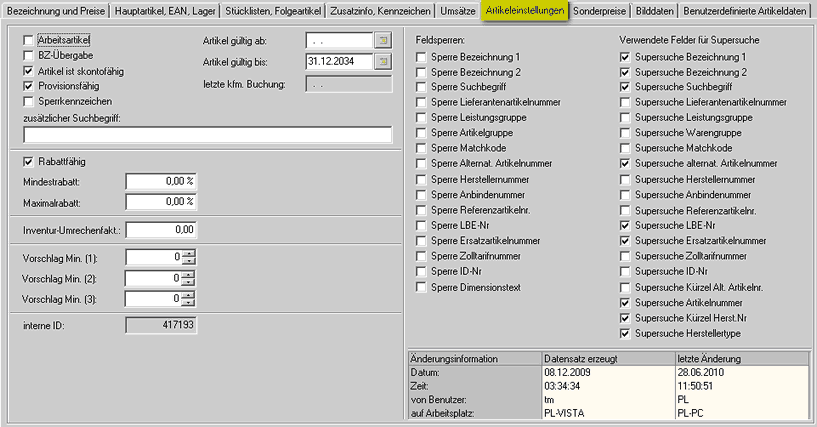Click the interne ID value 417193

tap(161, 325)
